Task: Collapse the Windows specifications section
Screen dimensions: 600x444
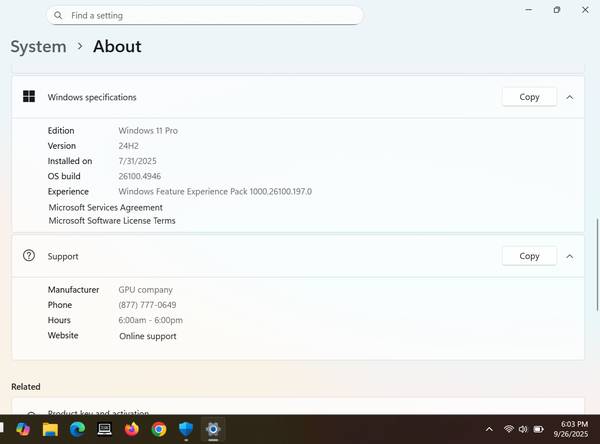Action: (569, 97)
